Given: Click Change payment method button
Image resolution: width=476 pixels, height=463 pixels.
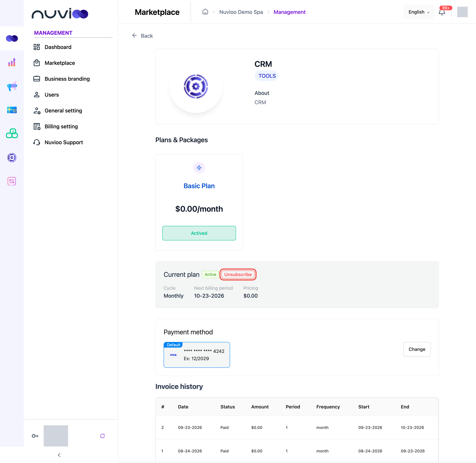Looking at the screenshot, I should click(x=417, y=349).
